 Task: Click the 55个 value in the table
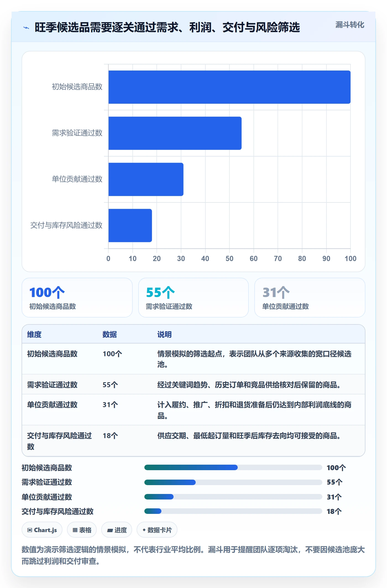pos(110,385)
